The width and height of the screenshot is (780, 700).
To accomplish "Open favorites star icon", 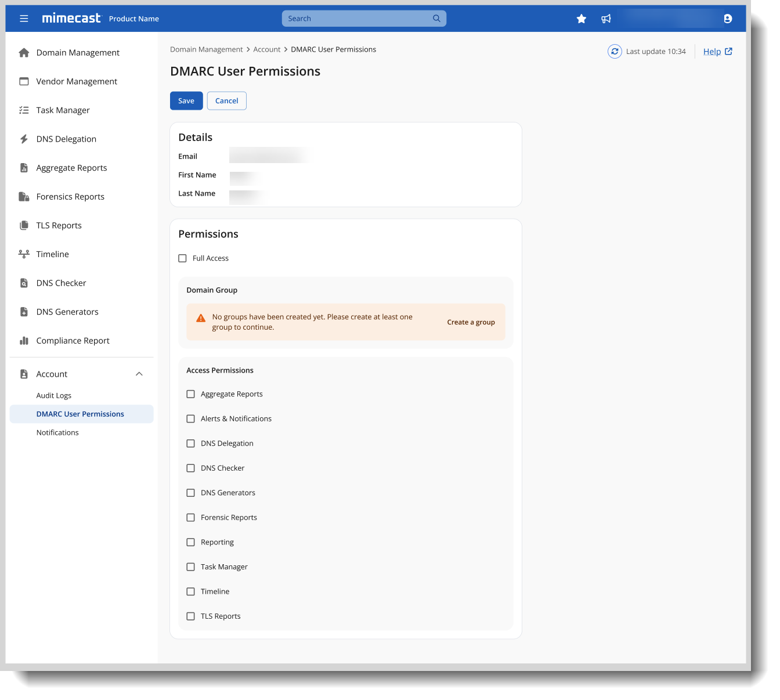I will (581, 19).
